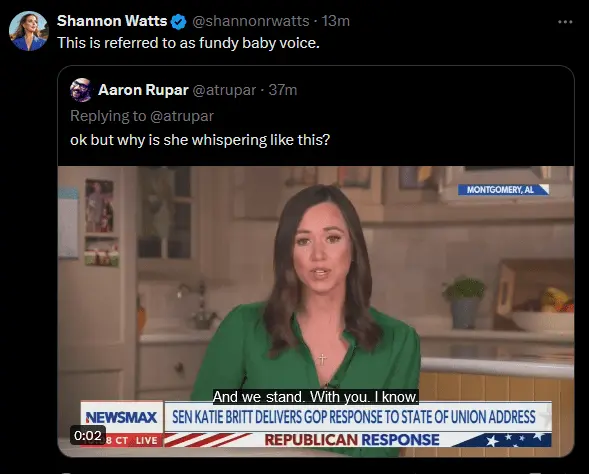Click the @shannonrwatts handle

point(251,21)
